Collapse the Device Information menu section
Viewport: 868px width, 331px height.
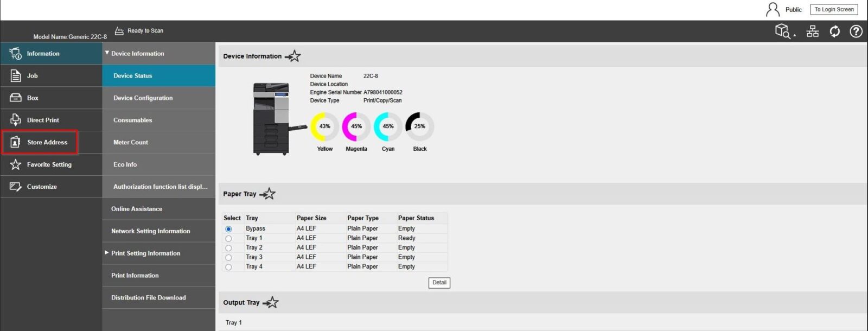pyautogui.click(x=107, y=53)
